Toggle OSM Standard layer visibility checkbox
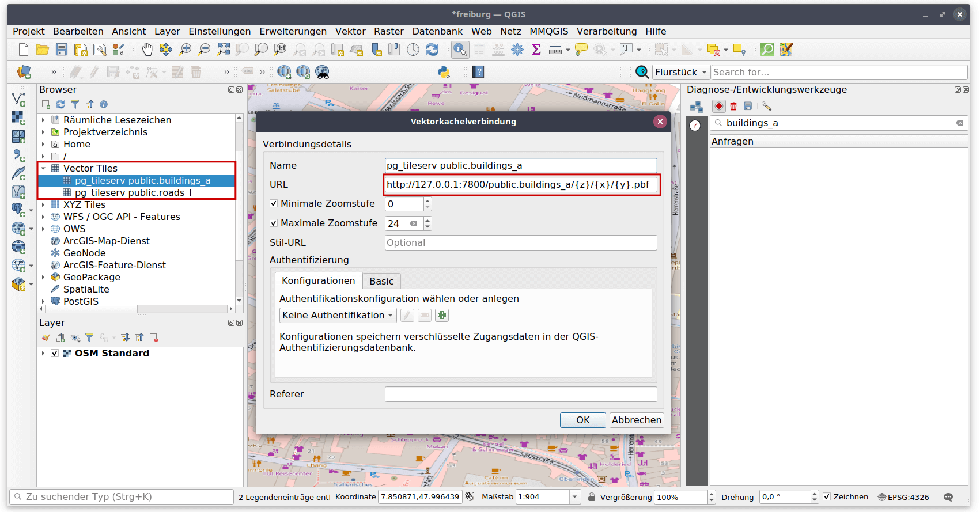The width and height of the screenshot is (980, 512). coord(55,354)
